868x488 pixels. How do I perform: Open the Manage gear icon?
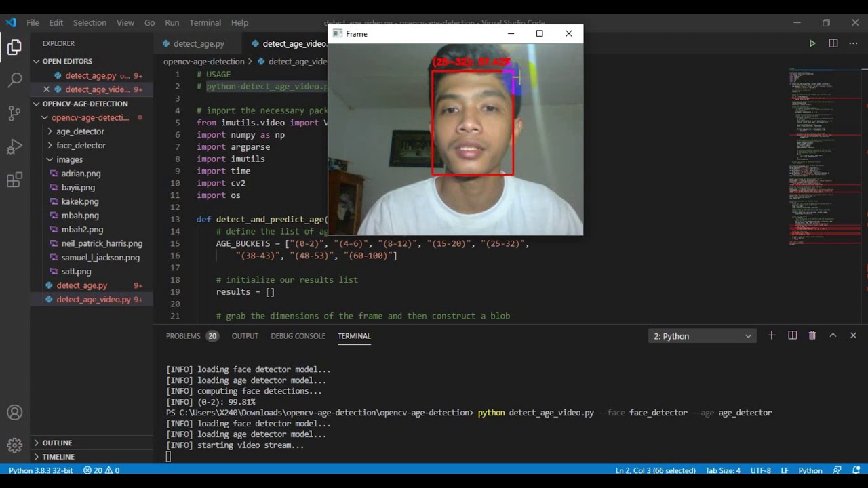pyautogui.click(x=14, y=445)
